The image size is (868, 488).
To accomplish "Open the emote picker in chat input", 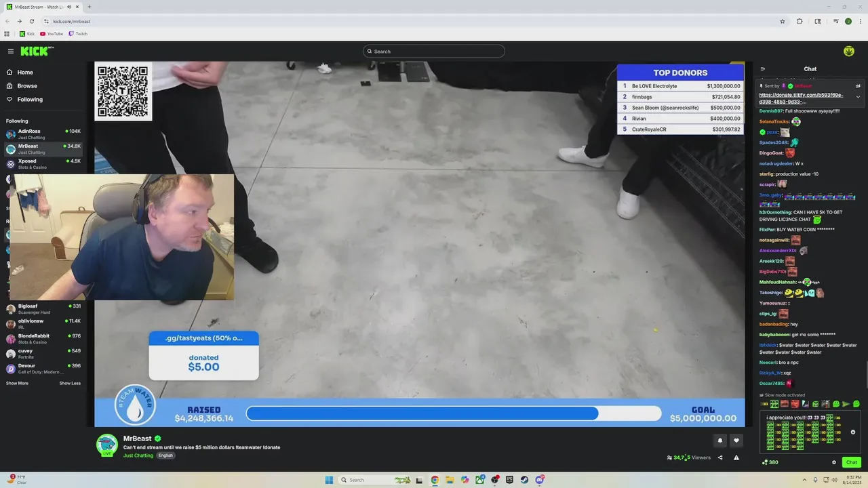I will tap(853, 432).
